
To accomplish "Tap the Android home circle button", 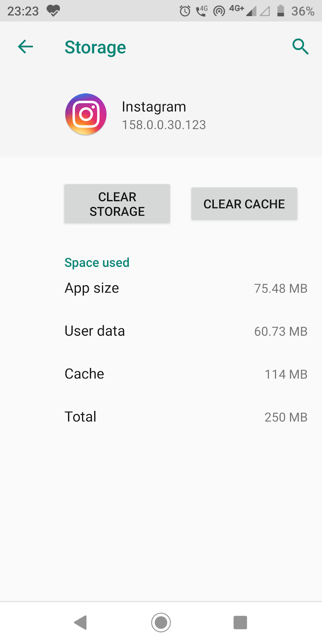I will pos(161,622).
